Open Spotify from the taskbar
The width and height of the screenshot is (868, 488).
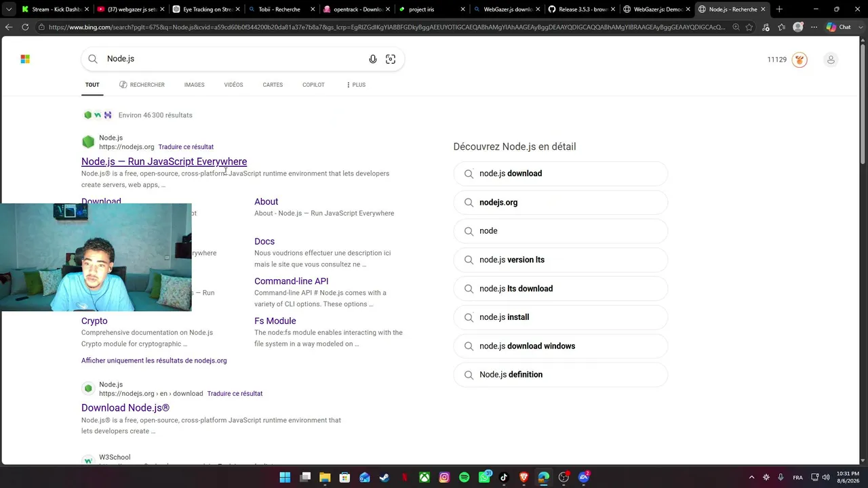click(x=464, y=477)
